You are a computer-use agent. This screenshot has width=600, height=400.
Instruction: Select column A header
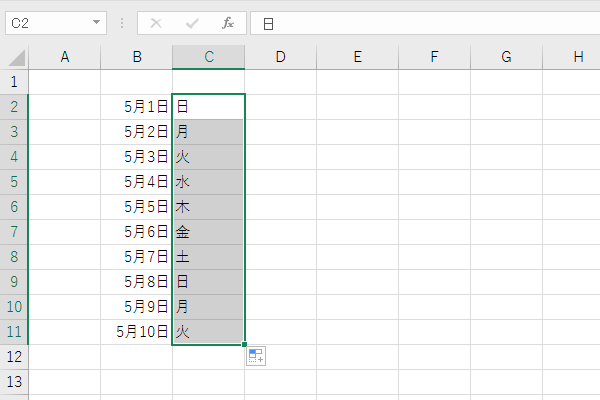(65, 57)
